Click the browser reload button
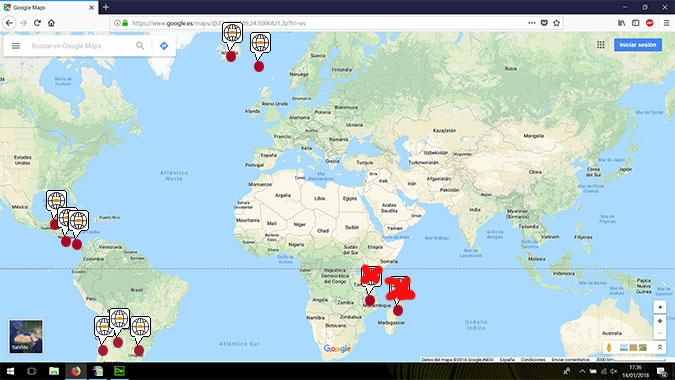This screenshot has width=675, height=380. (x=37, y=23)
